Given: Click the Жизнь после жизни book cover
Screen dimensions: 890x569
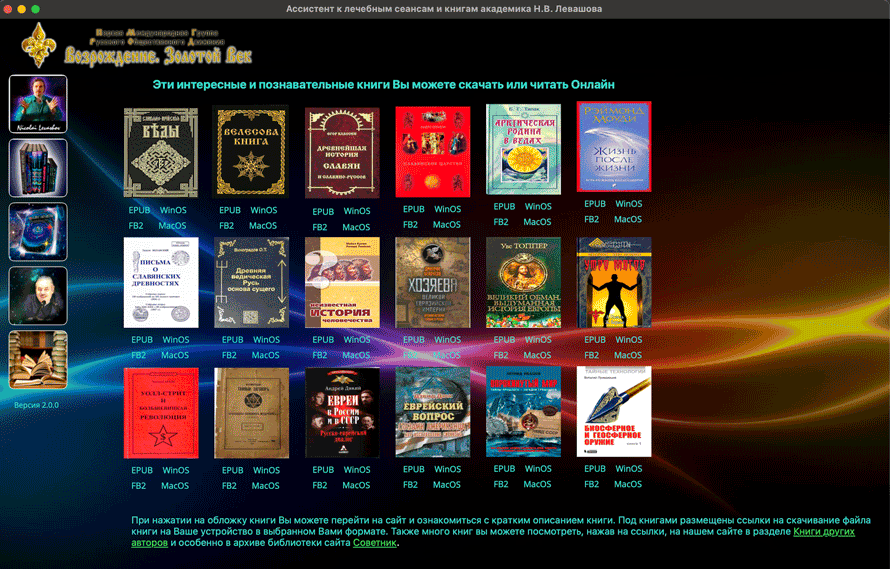Looking at the screenshot, I should tap(614, 147).
